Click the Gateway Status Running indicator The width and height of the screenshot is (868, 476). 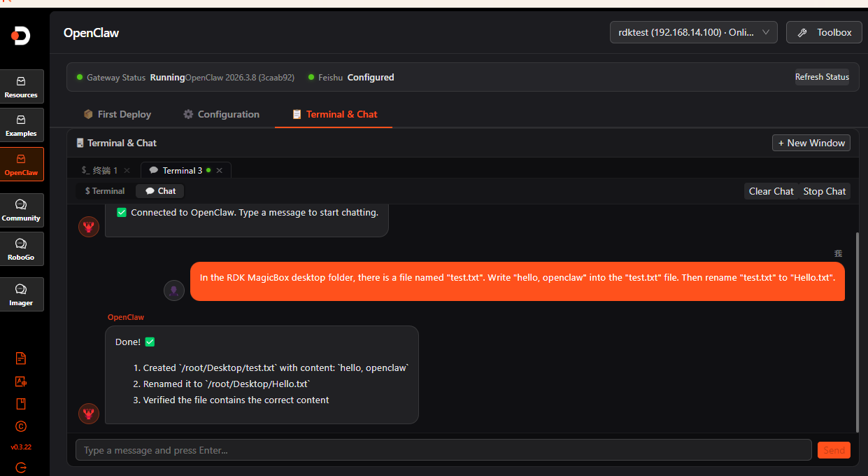(x=131, y=78)
